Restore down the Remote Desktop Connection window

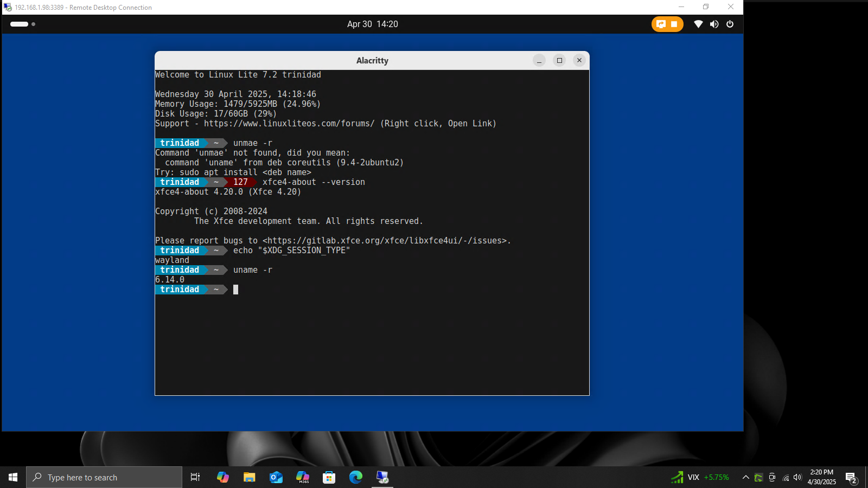tap(706, 7)
